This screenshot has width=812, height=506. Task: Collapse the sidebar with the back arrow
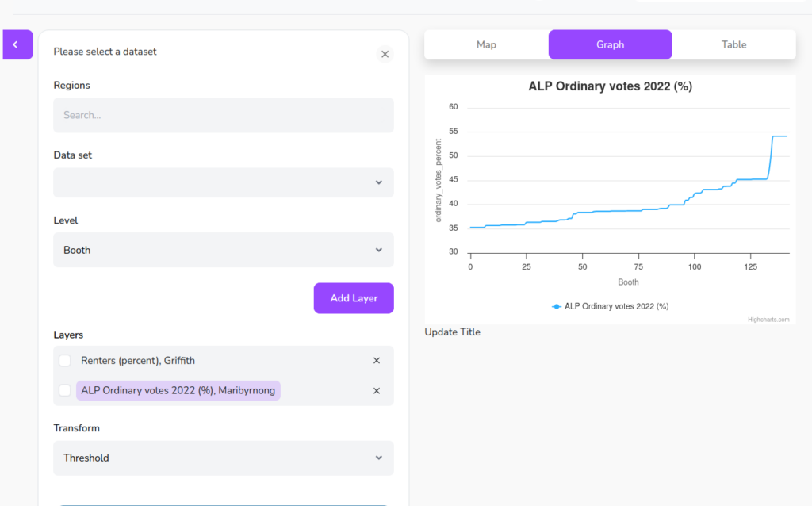(x=16, y=45)
